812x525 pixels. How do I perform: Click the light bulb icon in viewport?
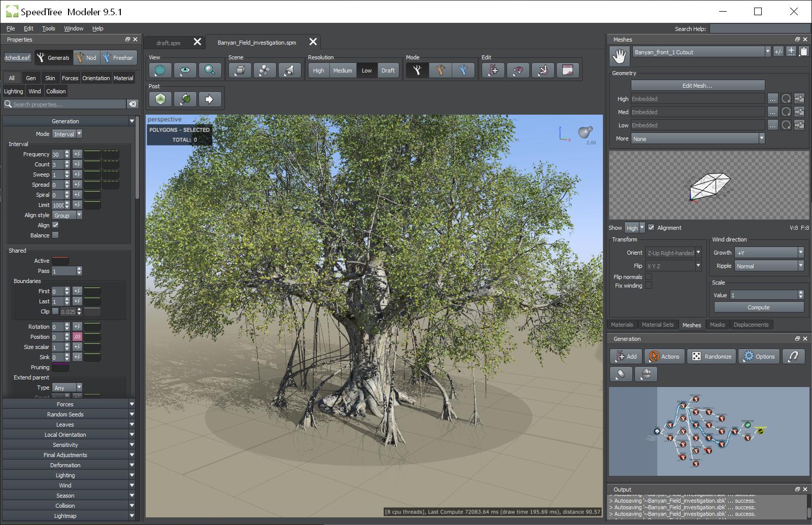(586, 132)
